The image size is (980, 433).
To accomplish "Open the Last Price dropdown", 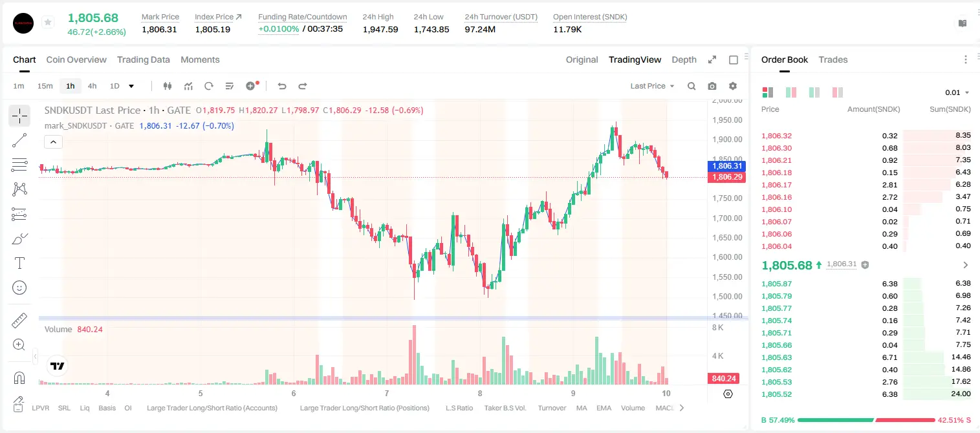I will click(652, 86).
